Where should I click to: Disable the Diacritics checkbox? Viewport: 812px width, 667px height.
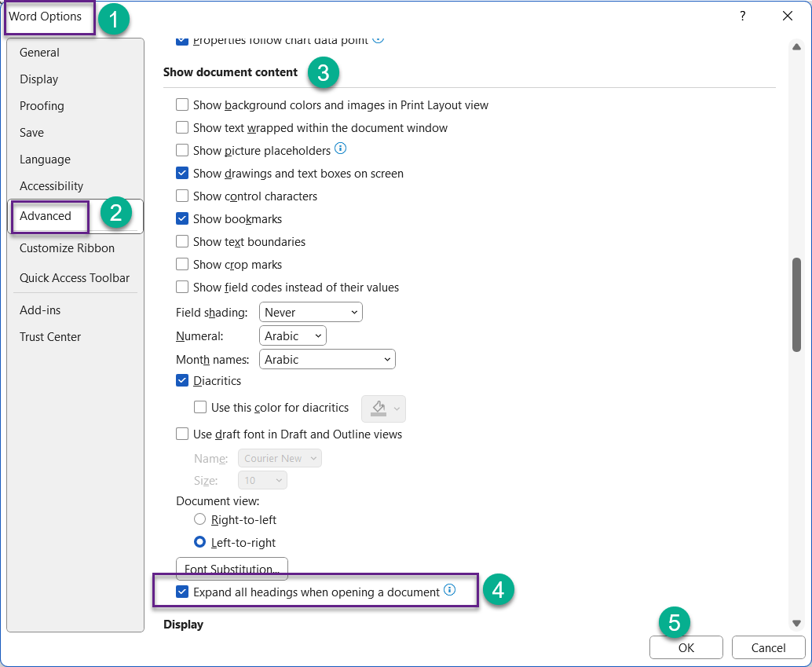coord(182,380)
